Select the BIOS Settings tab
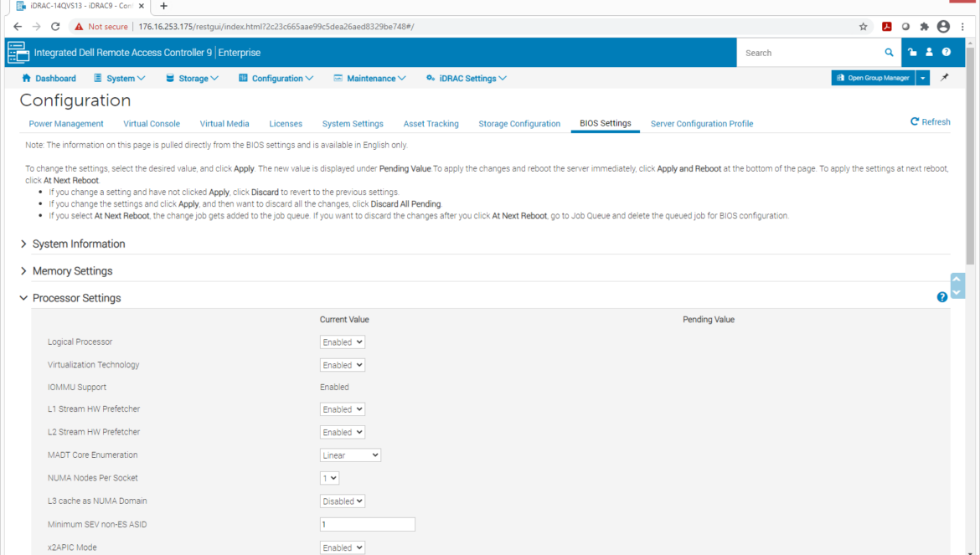This screenshot has width=980, height=555. pyautogui.click(x=605, y=123)
